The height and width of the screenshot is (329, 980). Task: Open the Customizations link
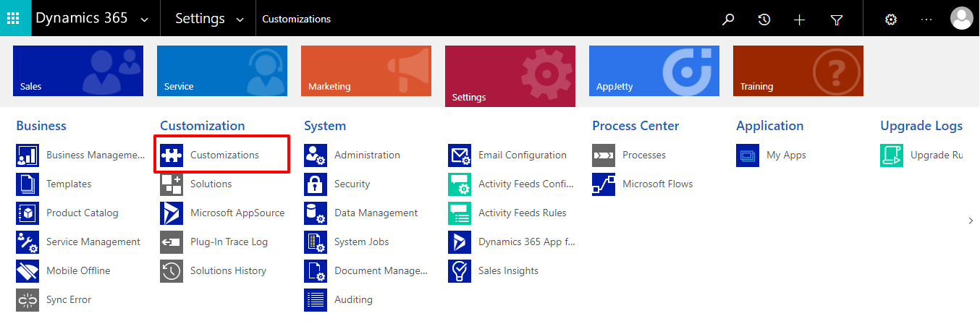coord(224,155)
